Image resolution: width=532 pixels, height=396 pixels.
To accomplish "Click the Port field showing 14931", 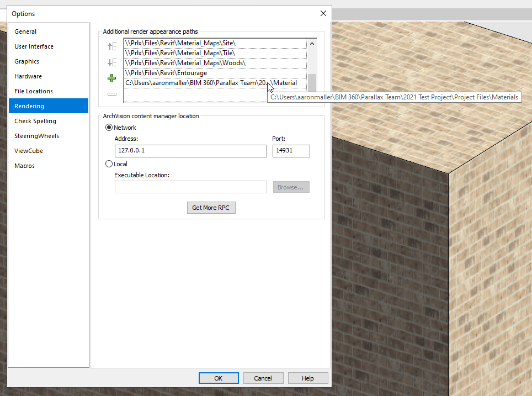I will 291,151.
